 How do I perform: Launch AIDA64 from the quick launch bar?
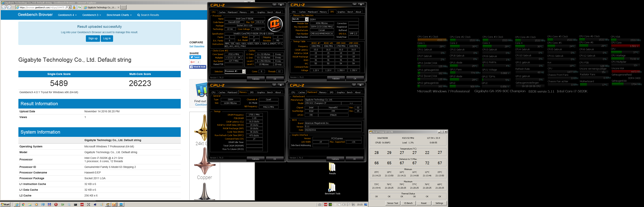82,205
